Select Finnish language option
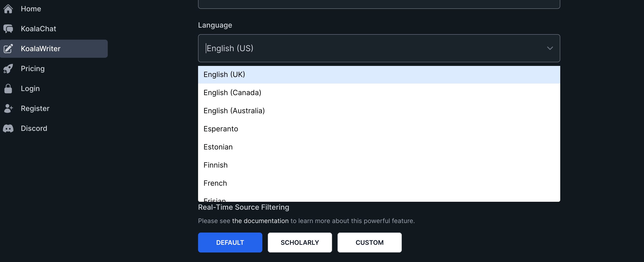644x262 pixels. point(215,165)
